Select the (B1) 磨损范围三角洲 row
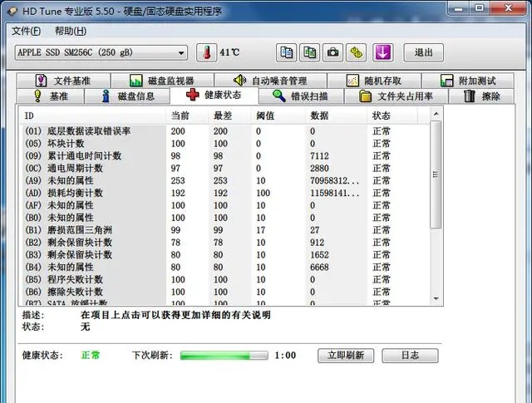 tap(225, 230)
